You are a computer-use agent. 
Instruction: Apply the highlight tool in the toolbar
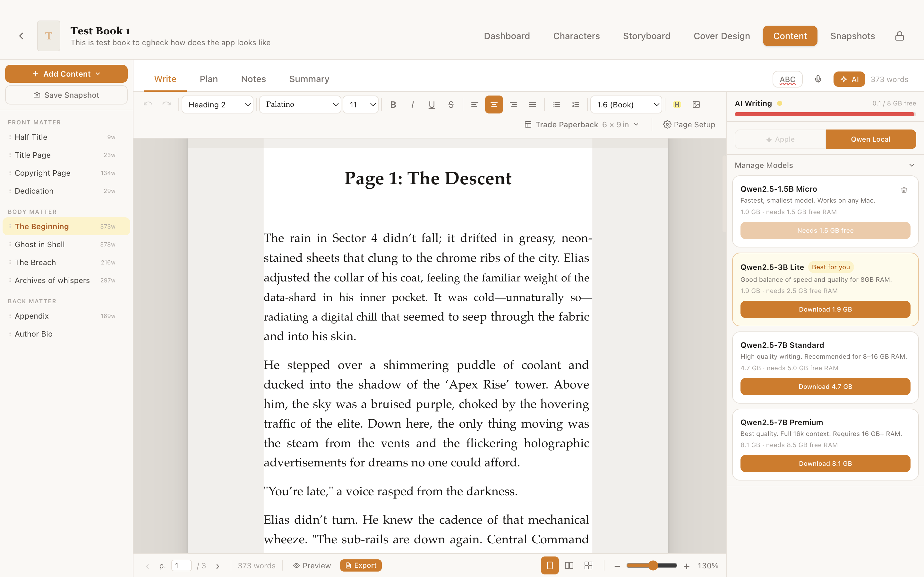tap(677, 104)
